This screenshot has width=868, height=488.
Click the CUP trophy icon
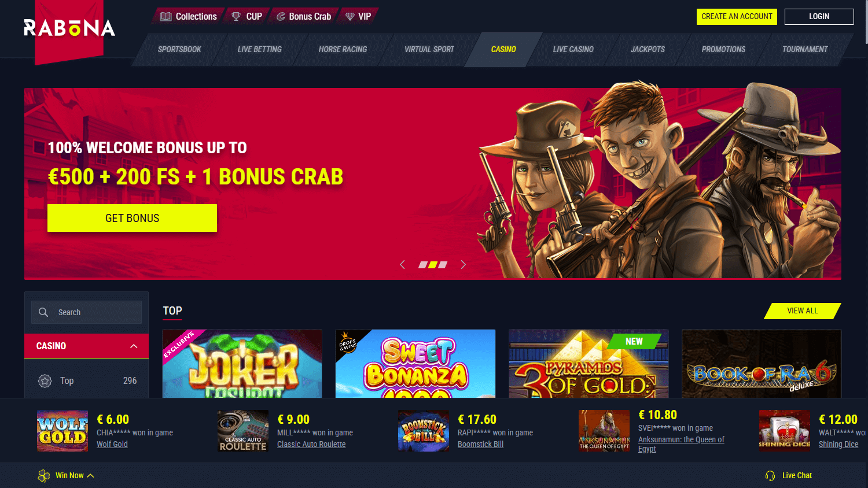click(236, 16)
